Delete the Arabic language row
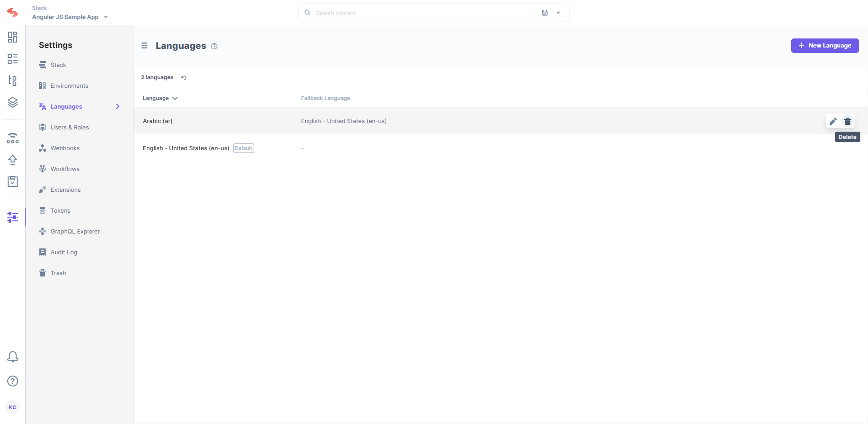This screenshot has width=868, height=424. pyautogui.click(x=847, y=121)
